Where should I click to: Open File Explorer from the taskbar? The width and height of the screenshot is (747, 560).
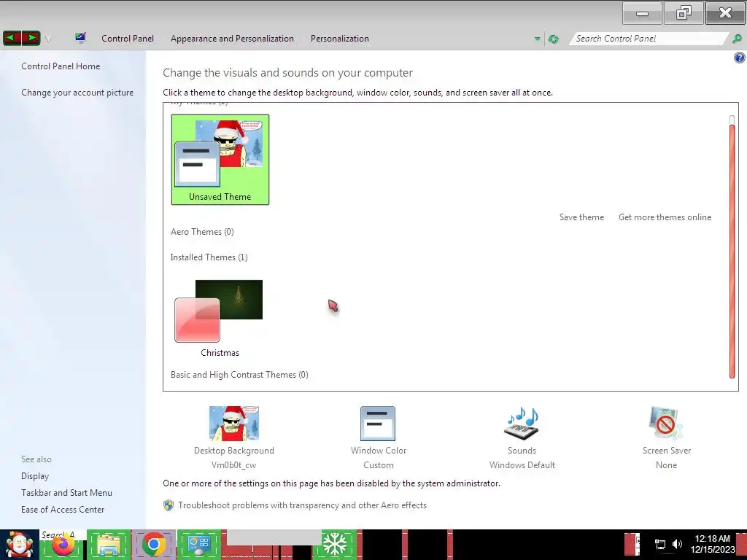(109, 545)
